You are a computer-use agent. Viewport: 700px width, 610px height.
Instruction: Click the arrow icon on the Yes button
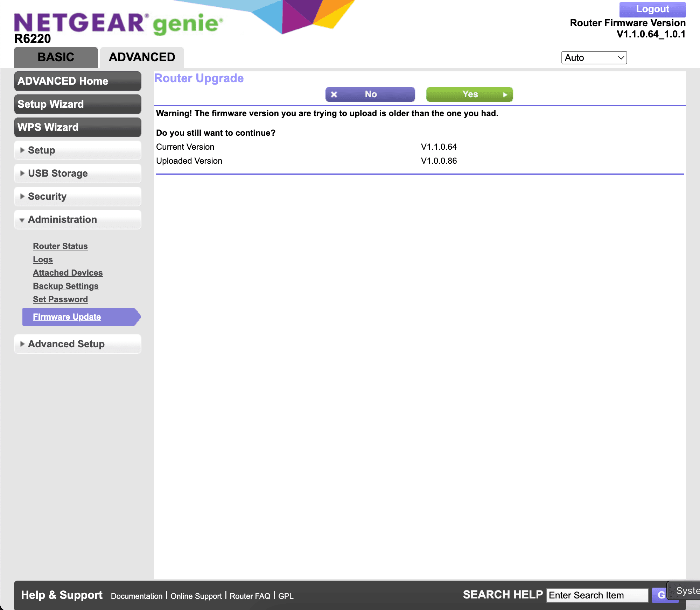point(505,95)
